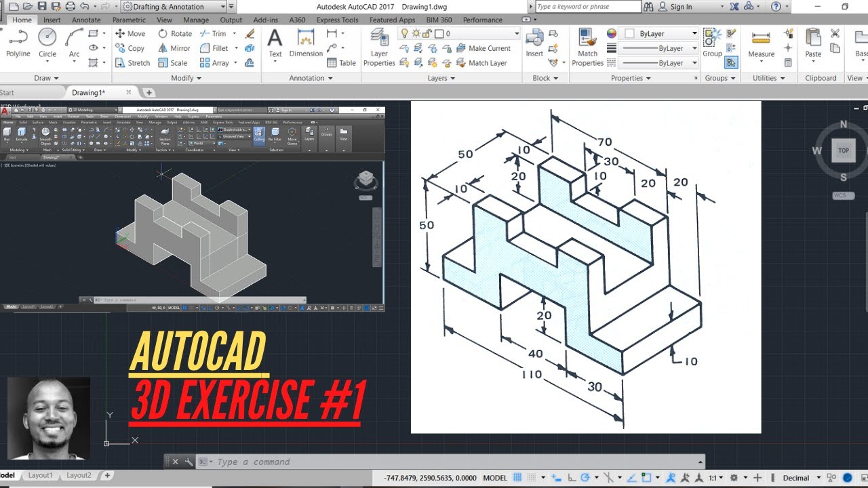Toggle object snap tracking in status bar

pyautogui.click(x=632, y=478)
